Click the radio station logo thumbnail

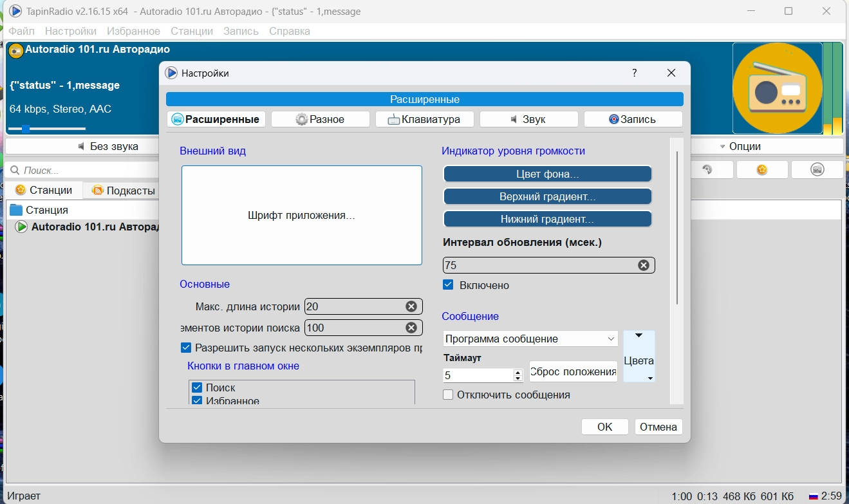click(x=778, y=88)
